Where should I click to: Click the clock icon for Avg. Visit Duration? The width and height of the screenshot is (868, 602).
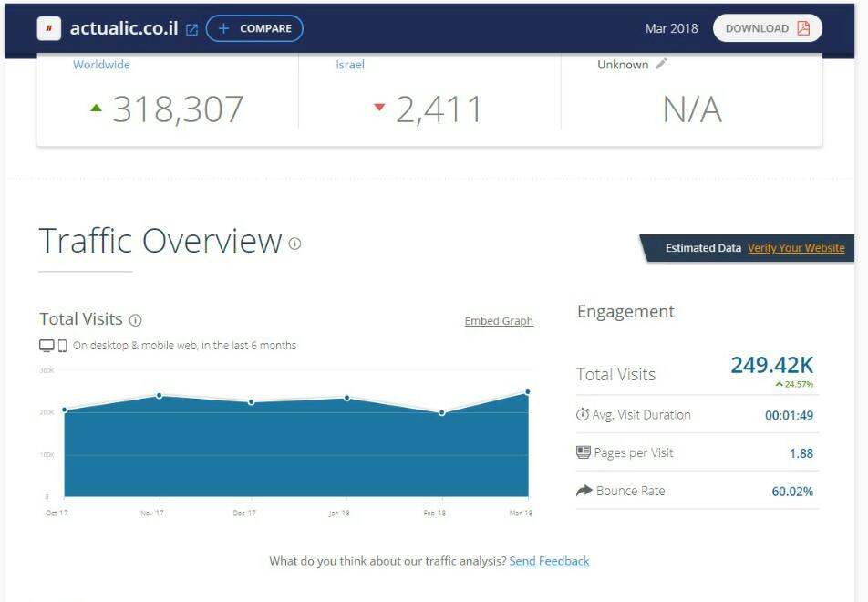click(583, 415)
